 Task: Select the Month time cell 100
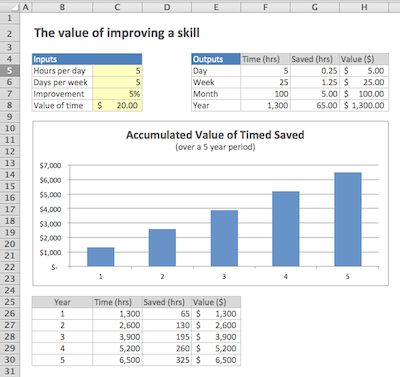[265, 94]
